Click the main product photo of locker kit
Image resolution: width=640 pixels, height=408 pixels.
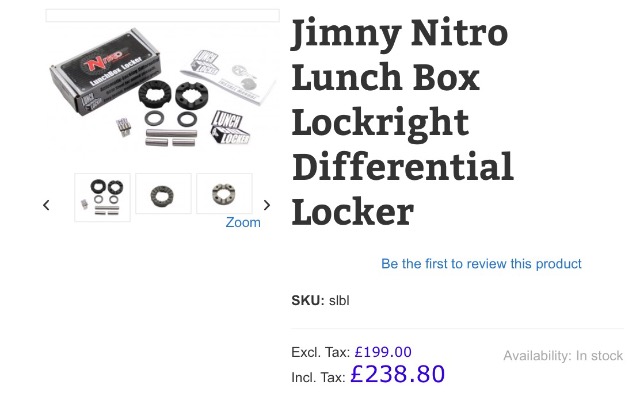pos(162,100)
